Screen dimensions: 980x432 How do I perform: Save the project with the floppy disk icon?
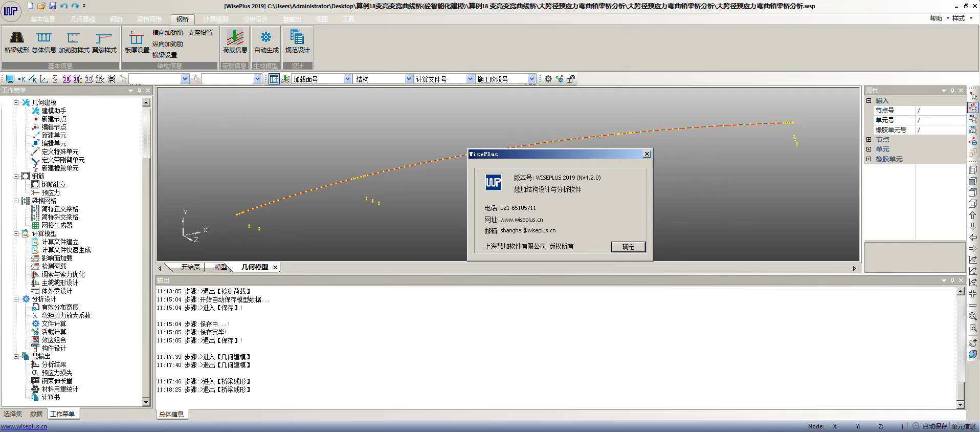pyautogui.click(x=52, y=6)
